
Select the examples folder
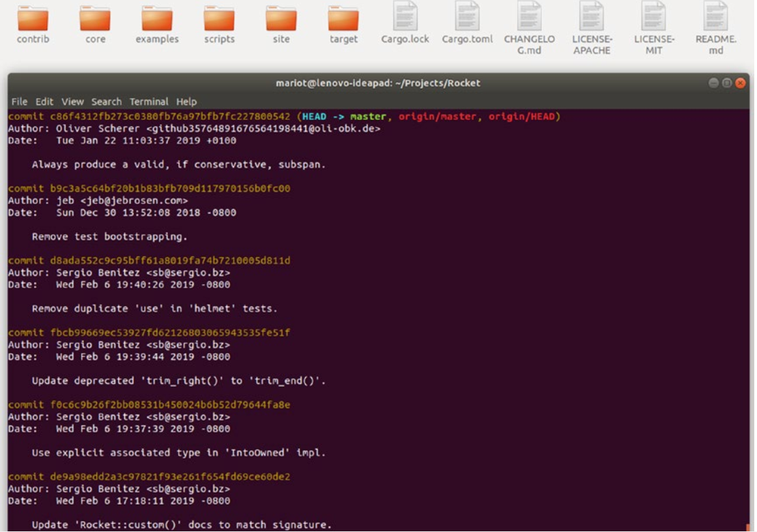(157, 18)
